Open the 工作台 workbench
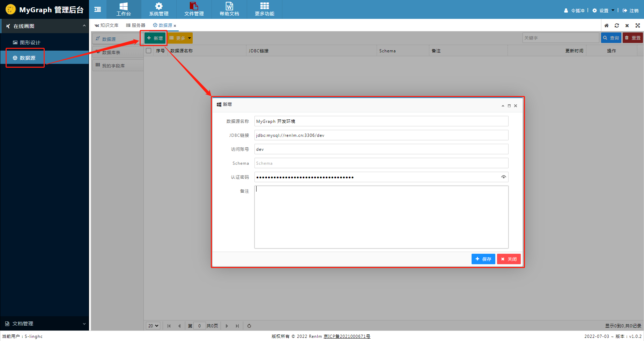Screen dimensions: 644x341 (x=124, y=9)
